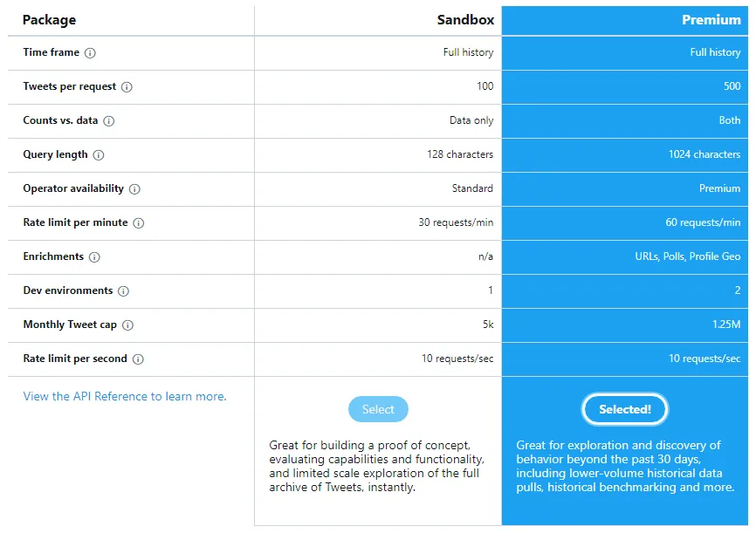Click Premium's URLs, Polls, Profile Geo cell
This screenshot has height=533, width=756.
688,256
